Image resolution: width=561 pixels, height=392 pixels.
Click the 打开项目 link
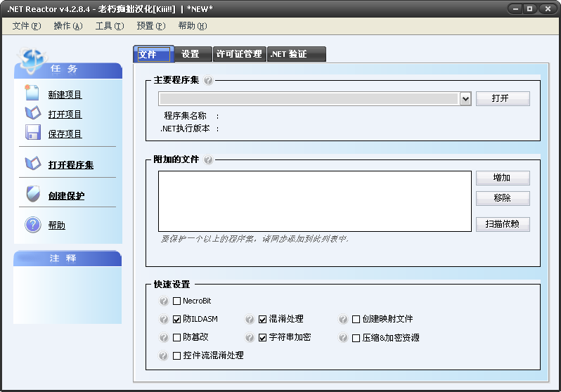tap(65, 115)
